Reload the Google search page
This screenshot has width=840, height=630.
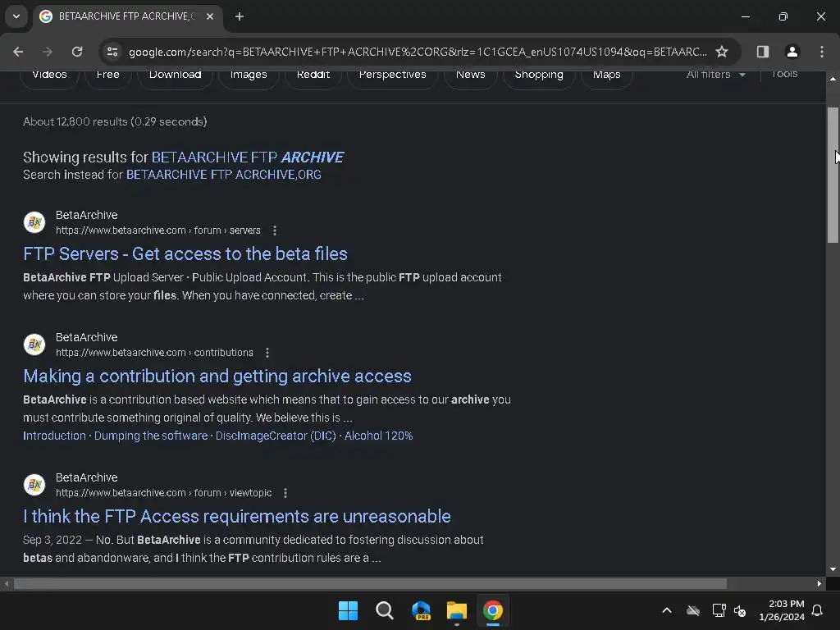click(77, 52)
